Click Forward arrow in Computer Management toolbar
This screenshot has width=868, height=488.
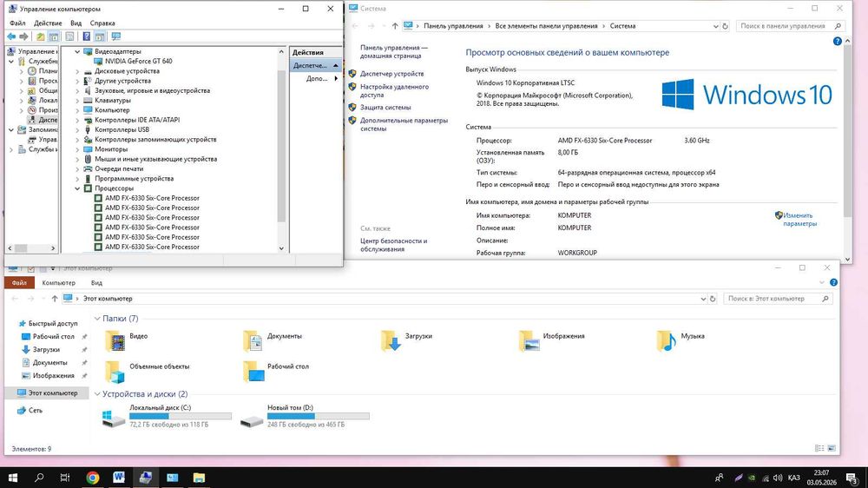pos(23,36)
